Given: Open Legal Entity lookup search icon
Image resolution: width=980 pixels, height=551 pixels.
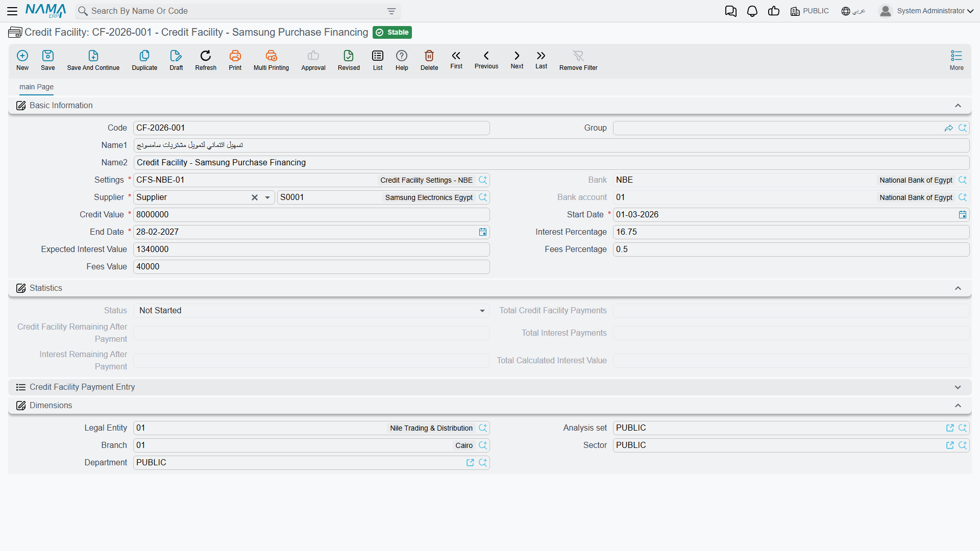Looking at the screenshot, I should [x=483, y=428].
